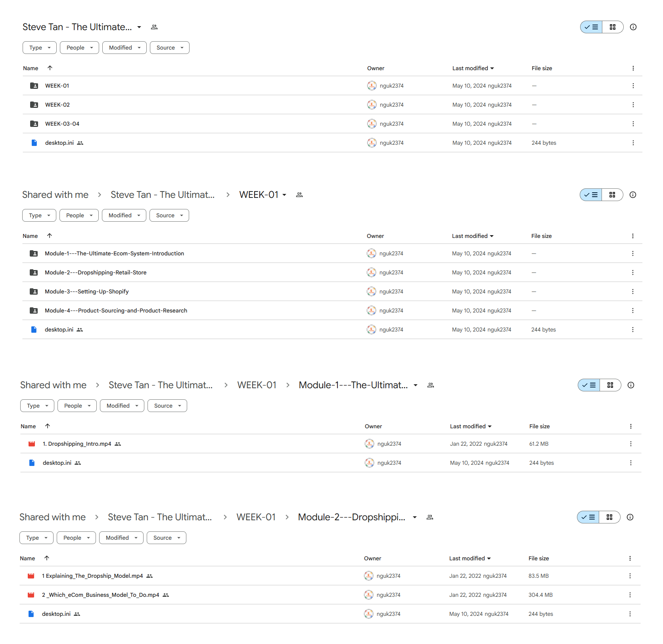The height and width of the screenshot is (644, 663).
Task: Click the File size column header in Module-1 listing
Action: click(x=539, y=426)
